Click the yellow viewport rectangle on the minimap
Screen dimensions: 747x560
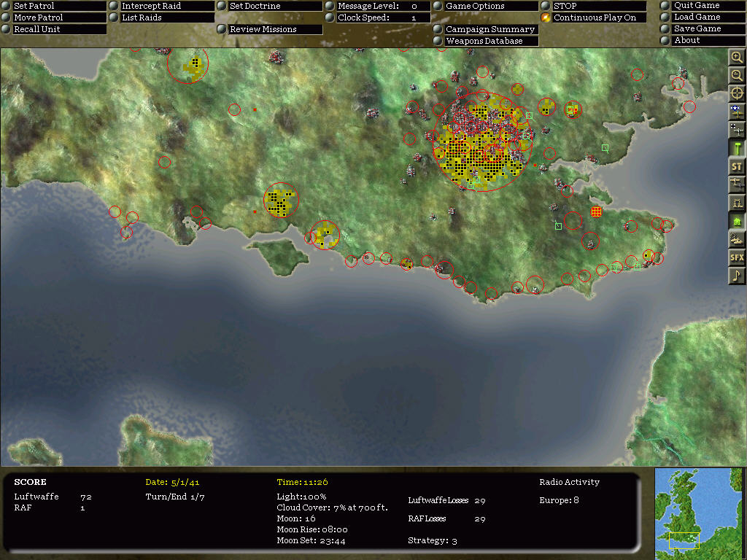[x=684, y=540]
